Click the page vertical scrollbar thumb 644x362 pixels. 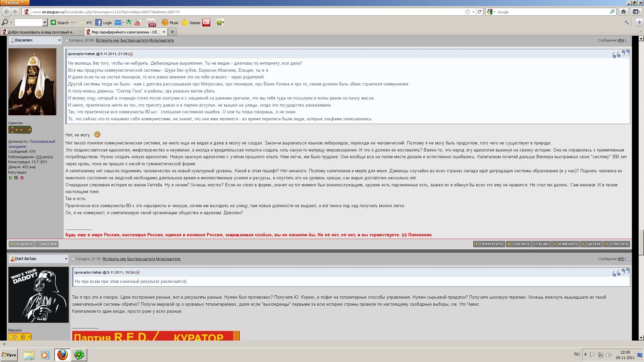641,242
